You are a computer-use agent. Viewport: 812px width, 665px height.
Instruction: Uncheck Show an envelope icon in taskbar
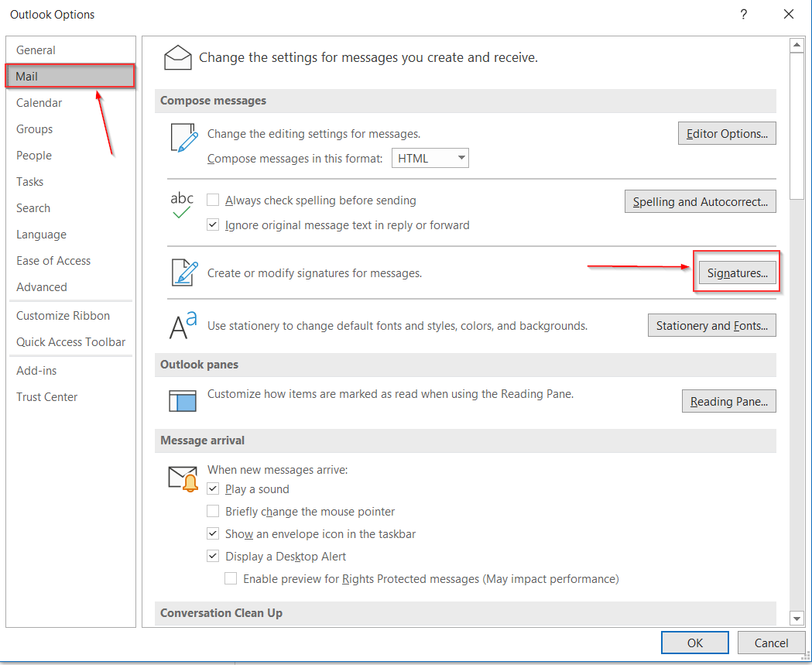pyautogui.click(x=213, y=533)
